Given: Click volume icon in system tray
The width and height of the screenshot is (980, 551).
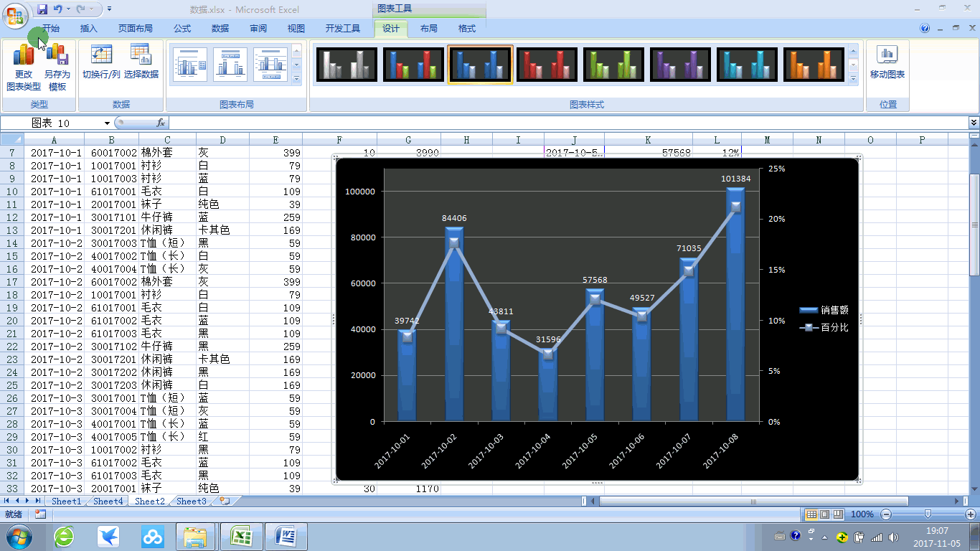Looking at the screenshot, I should point(892,537).
